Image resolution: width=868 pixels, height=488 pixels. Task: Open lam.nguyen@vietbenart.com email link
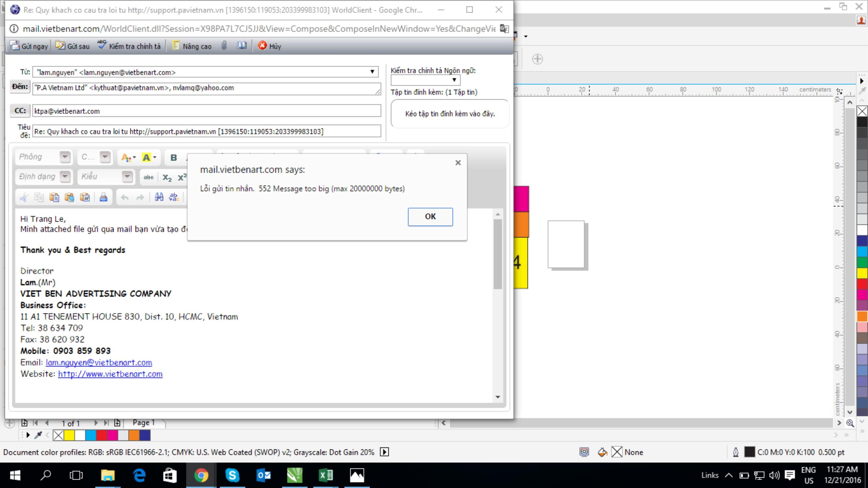pyautogui.click(x=99, y=363)
